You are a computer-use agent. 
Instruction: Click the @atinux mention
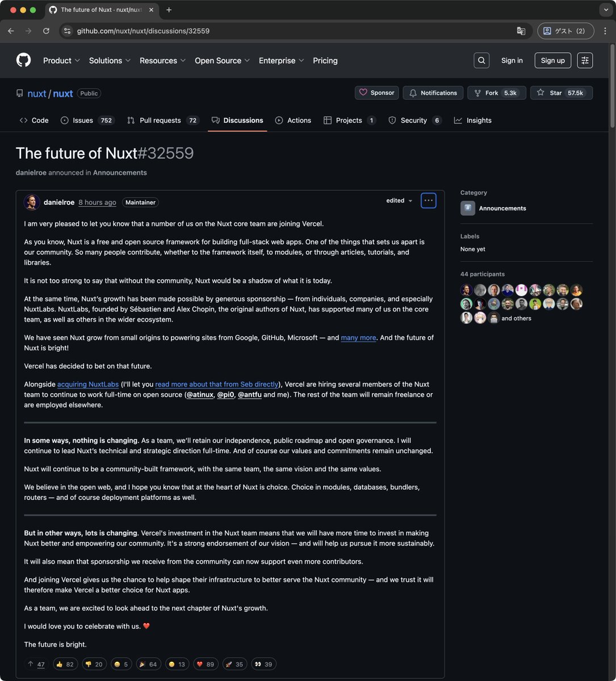tap(200, 394)
